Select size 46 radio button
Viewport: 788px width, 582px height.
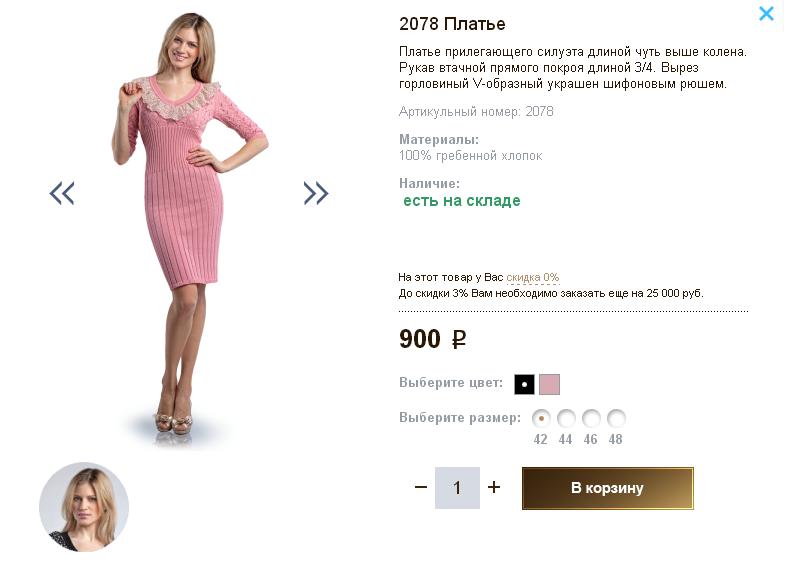pyautogui.click(x=591, y=418)
